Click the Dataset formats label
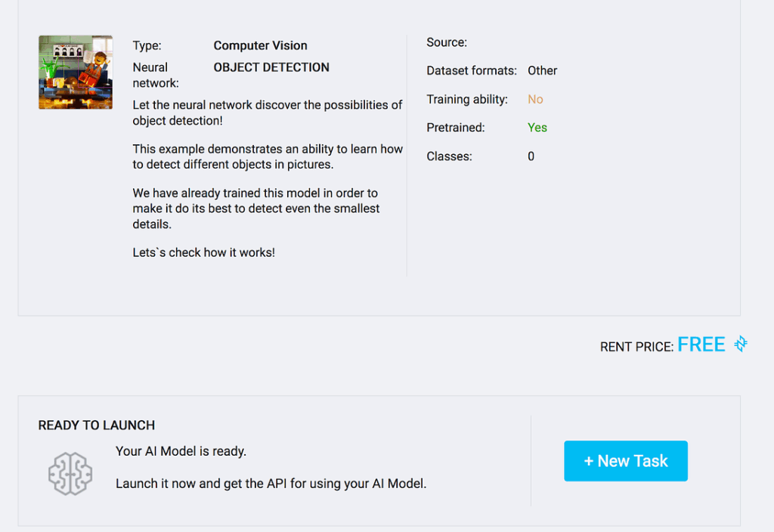Image resolution: width=774 pixels, height=532 pixels. pos(472,71)
